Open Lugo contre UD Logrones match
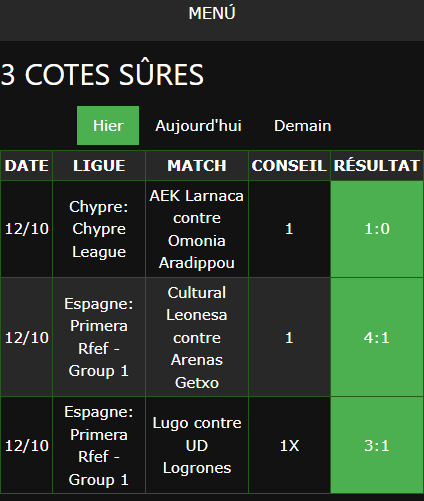This screenshot has width=424, height=501. click(197, 445)
